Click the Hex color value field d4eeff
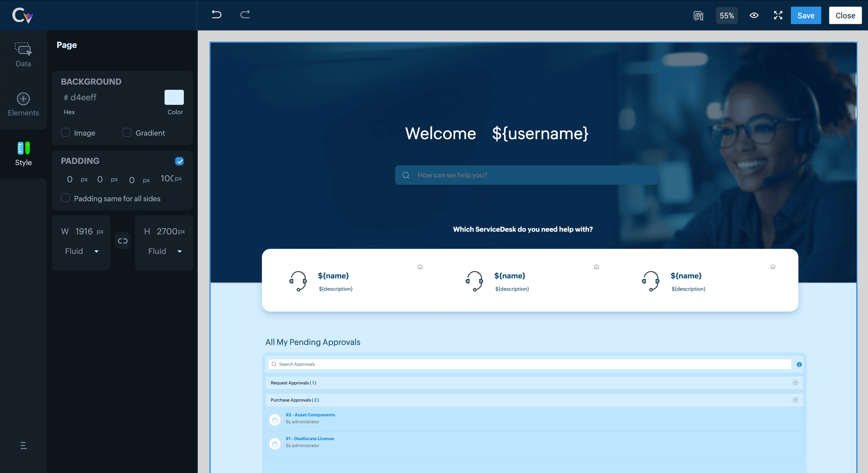The image size is (868, 473). click(83, 97)
